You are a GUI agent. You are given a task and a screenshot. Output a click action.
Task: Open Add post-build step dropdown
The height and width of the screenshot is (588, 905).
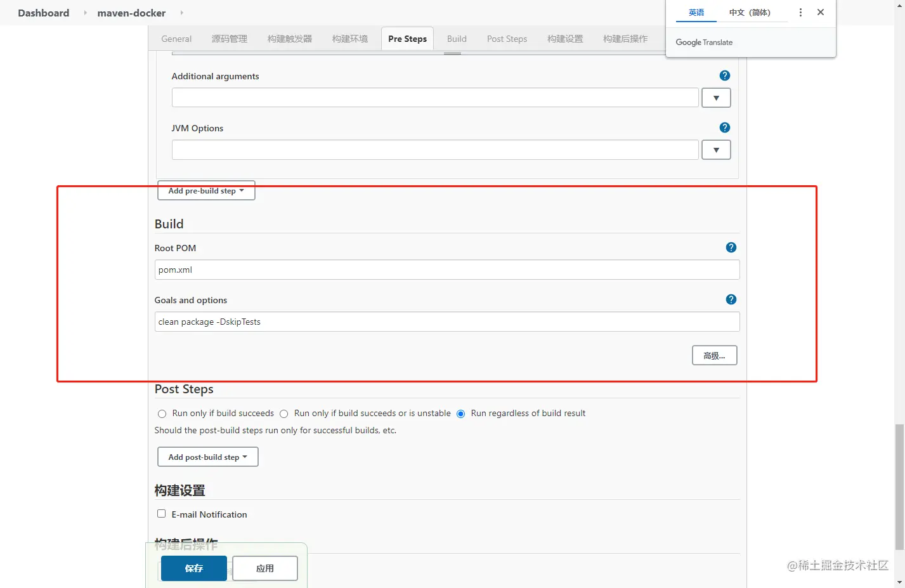pyautogui.click(x=207, y=457)
